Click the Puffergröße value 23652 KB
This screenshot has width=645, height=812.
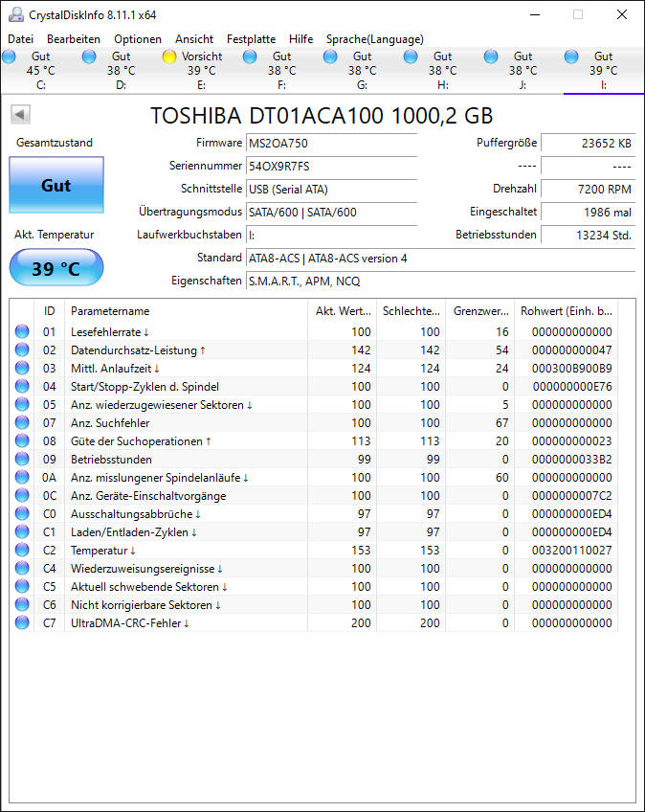click(588, 144)
